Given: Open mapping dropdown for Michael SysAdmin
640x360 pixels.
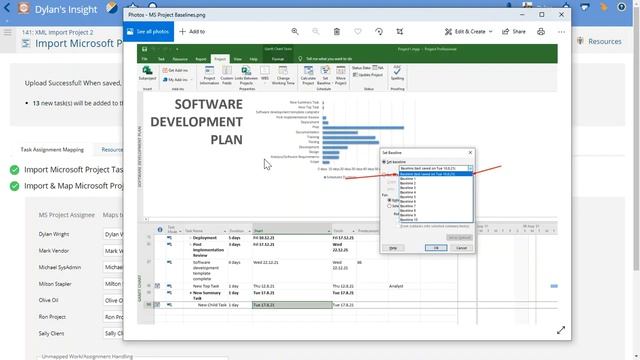Looking at the screenshot, I should tap(113, 267).
